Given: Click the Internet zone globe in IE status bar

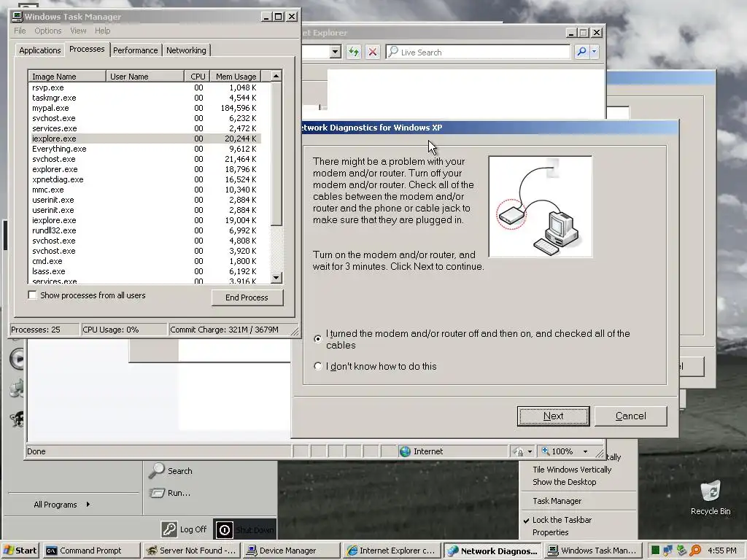Looking at the screenshot, I should coord(405,451).
